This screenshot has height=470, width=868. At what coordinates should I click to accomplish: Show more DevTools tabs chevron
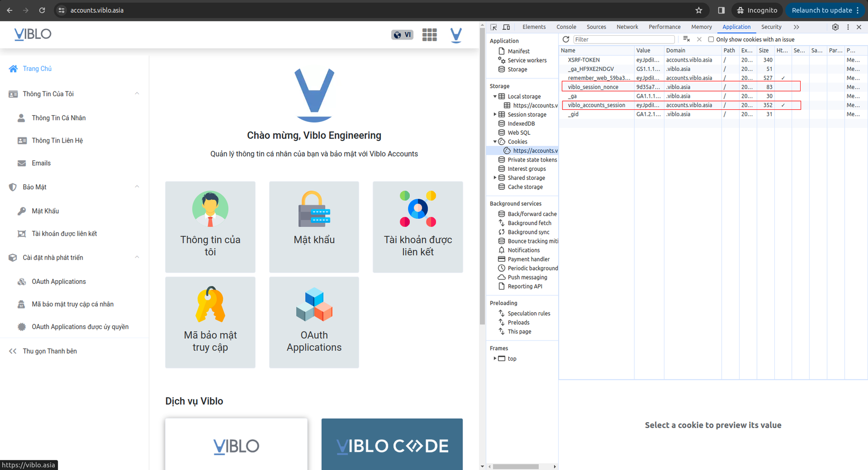coord(796,27)
